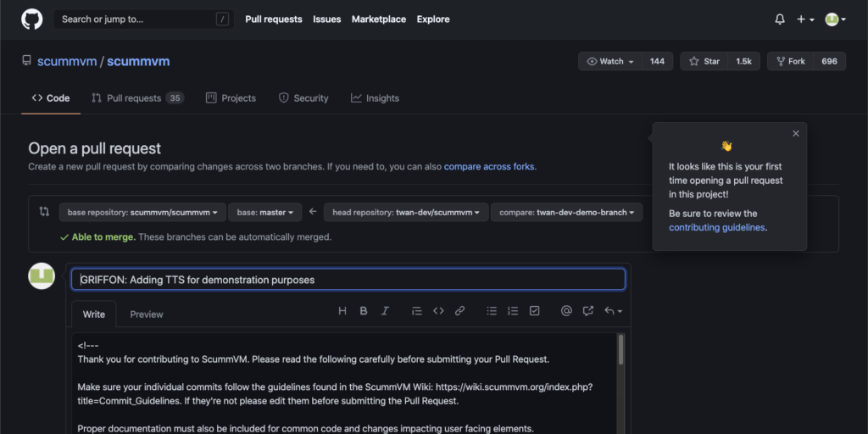
Task: Expand the base: master branch dropdown
Action: [264, 212]
